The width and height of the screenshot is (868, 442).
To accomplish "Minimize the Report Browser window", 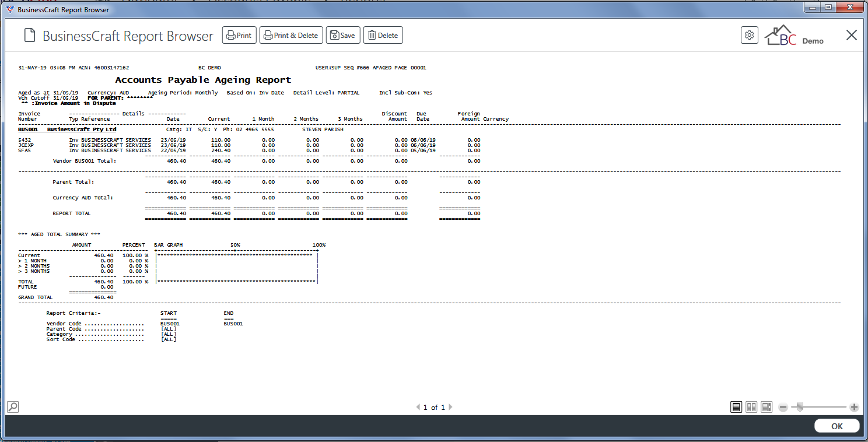I will click(x=814, y=7).
